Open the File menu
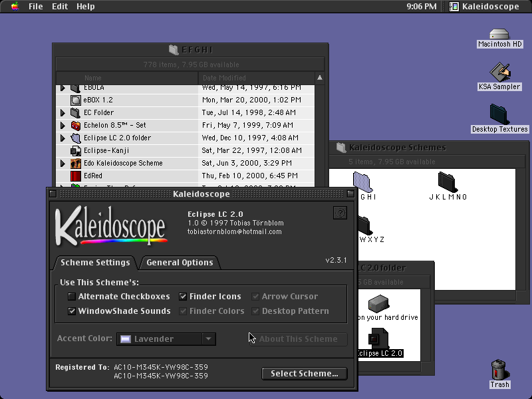 point(36,7)
